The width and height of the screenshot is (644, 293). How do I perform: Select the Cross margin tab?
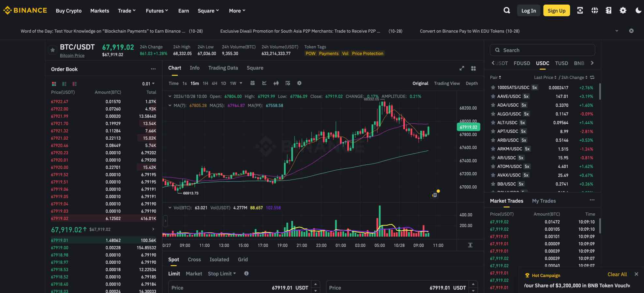tap(194, 259)
